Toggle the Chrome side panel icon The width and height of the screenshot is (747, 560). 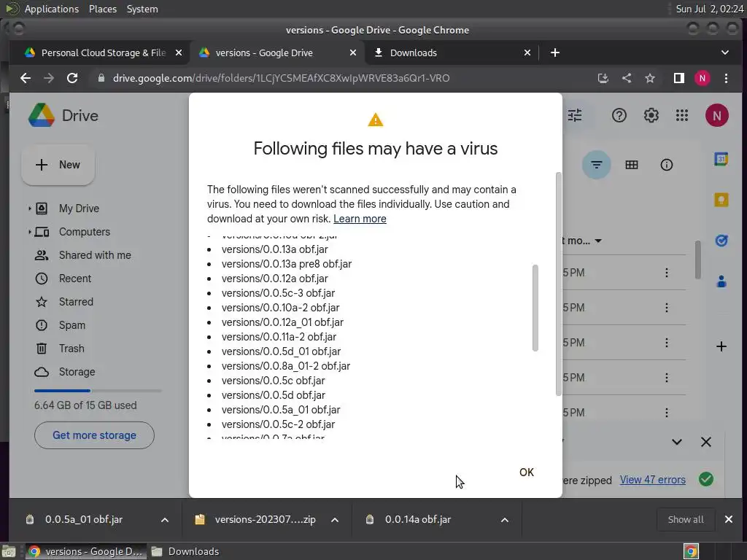coord(679,78)
